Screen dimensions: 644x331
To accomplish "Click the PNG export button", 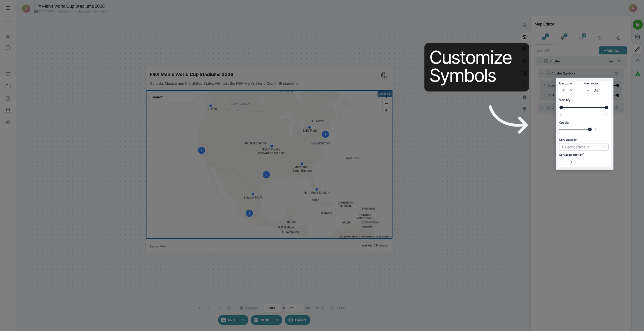I will 229,320.
